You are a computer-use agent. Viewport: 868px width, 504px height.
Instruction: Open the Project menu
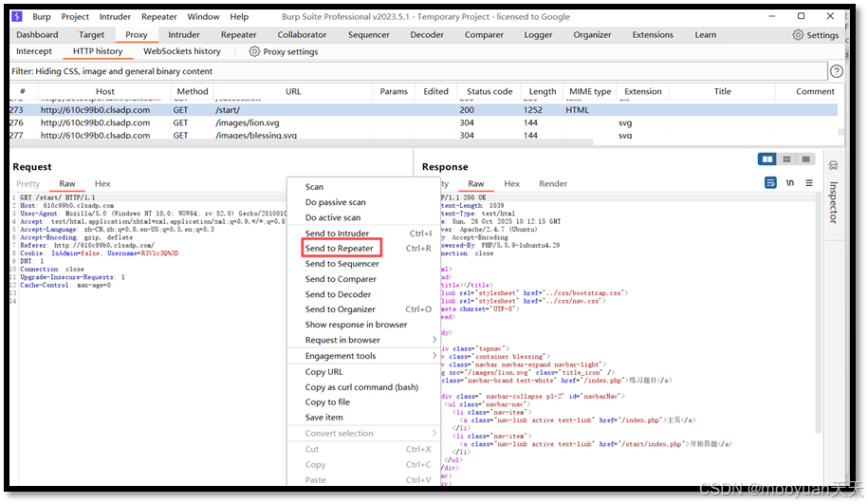[75, 17]
